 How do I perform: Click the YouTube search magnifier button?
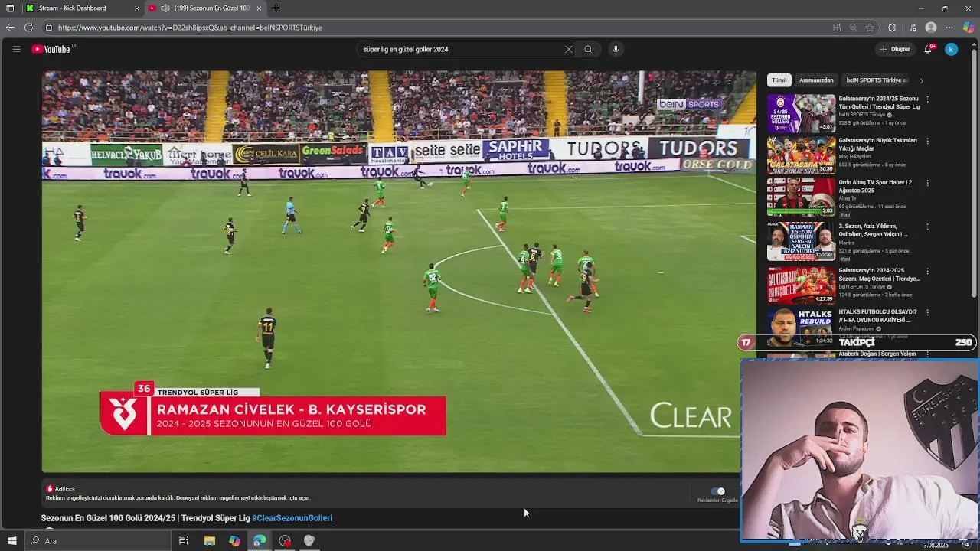(x=588, y=49)
